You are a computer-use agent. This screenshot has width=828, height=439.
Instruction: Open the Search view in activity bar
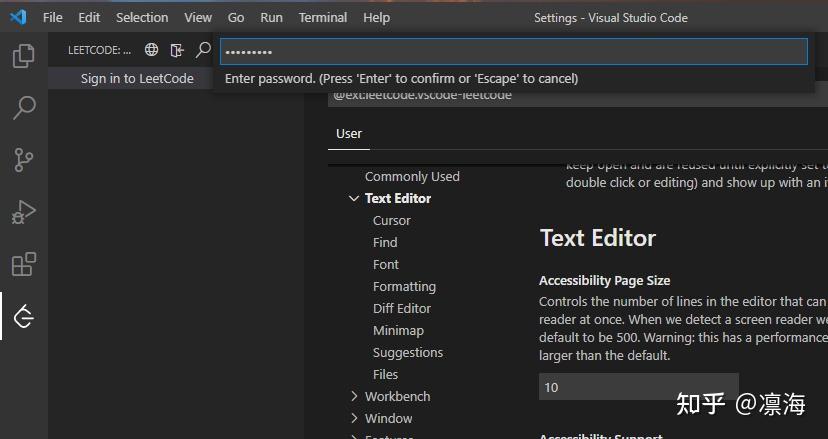(23, 108)
